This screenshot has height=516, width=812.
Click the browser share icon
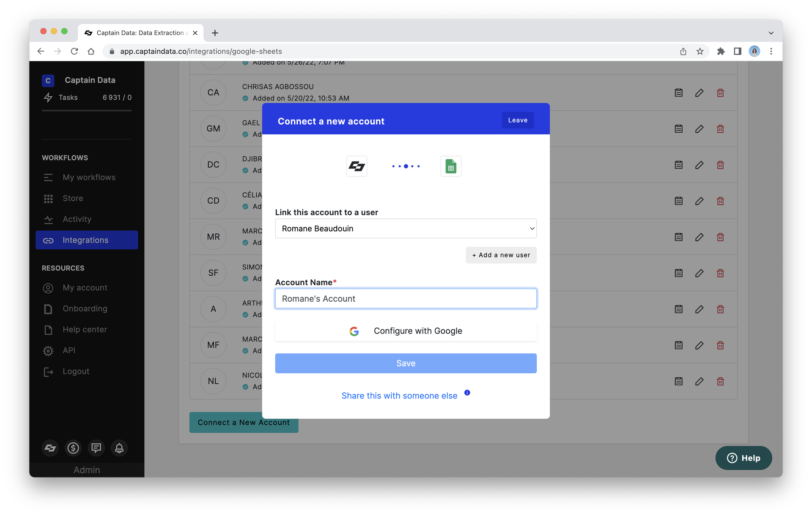[683, 51]
